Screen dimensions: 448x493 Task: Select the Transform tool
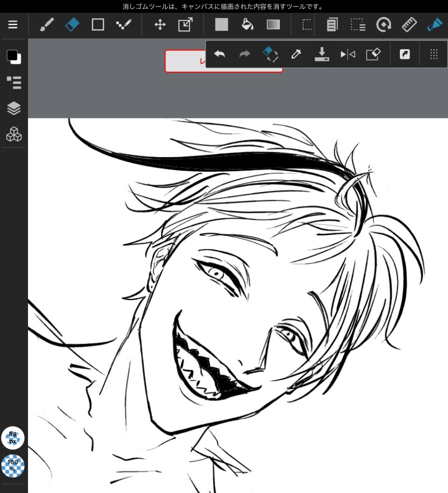point(185,25)
